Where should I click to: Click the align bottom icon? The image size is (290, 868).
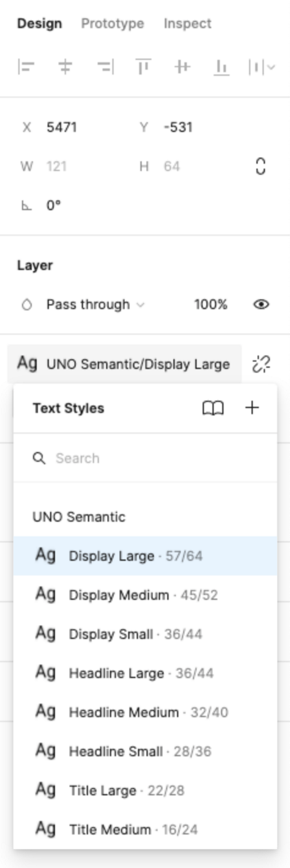coord(221,67)
